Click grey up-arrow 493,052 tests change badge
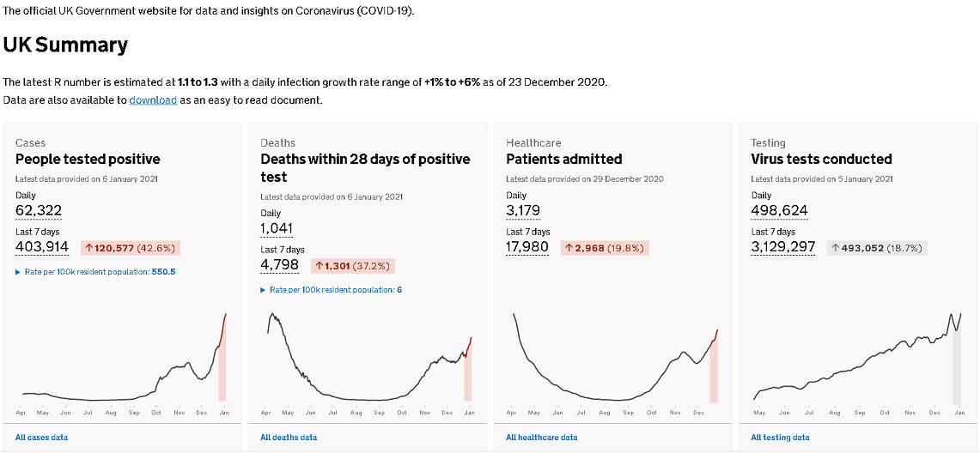The height and width of the screenshot is (453, 980). click(x=877, y=248)
